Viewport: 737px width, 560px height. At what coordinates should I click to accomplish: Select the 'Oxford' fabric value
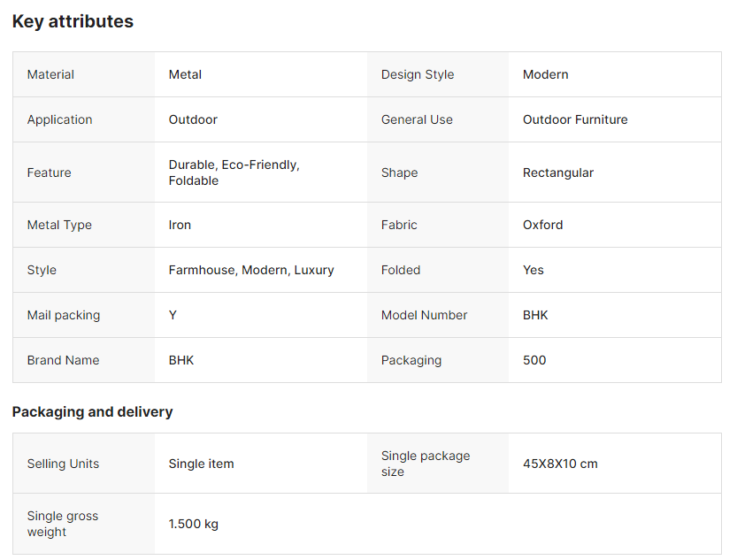pos(542,226)
